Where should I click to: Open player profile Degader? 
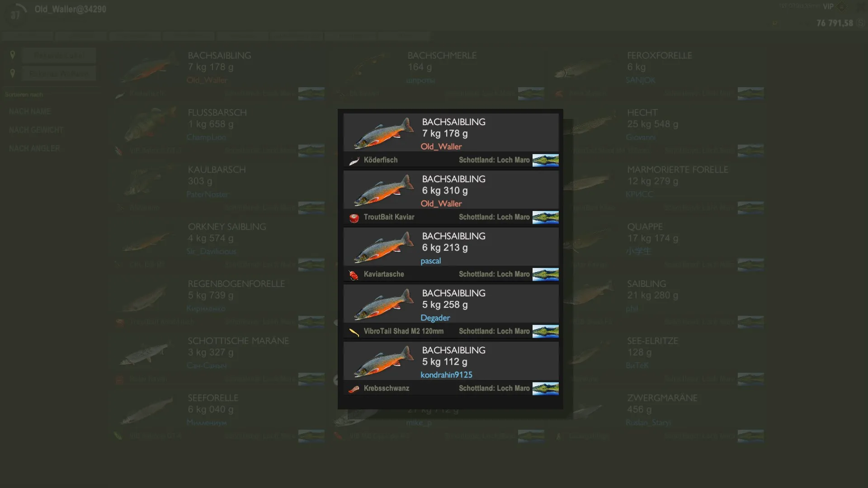[x=435, y=318]
